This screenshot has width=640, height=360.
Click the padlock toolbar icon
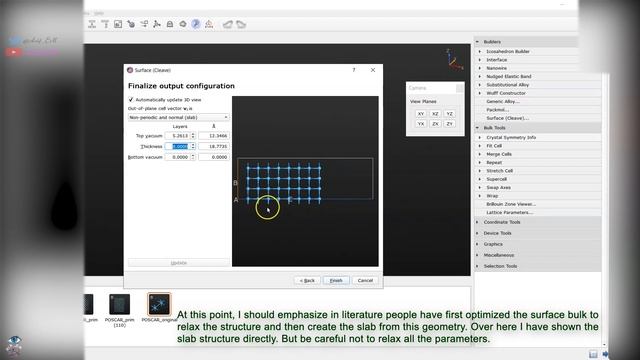click(x=170, y=24)
